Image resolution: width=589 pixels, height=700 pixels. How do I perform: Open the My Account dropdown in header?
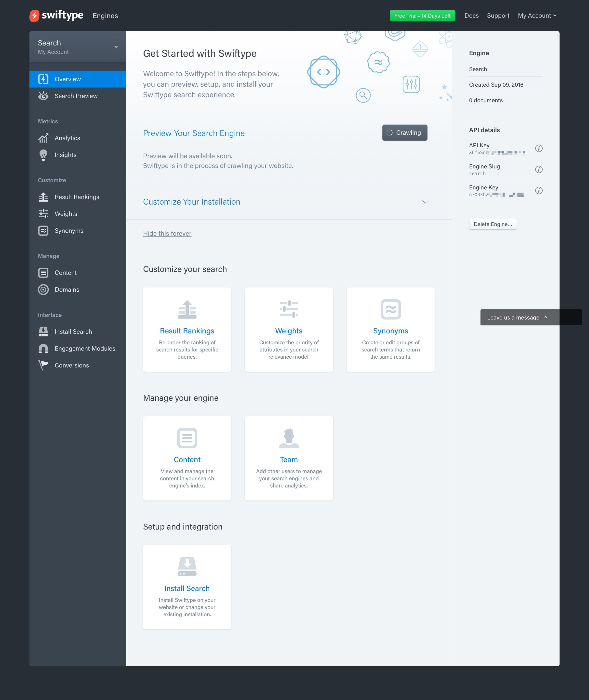click(x=537, y=16)
